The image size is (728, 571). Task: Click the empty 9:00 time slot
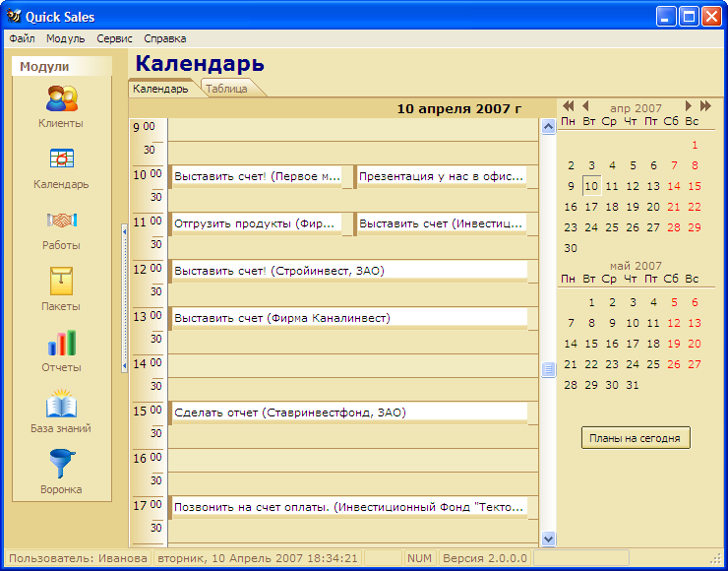click(x=353, y=130)
